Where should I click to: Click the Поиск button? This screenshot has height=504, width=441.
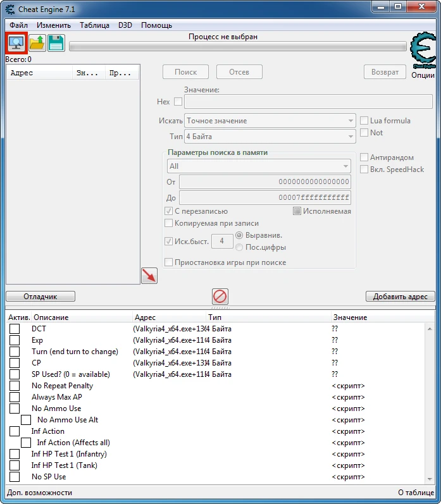[185, 72]
